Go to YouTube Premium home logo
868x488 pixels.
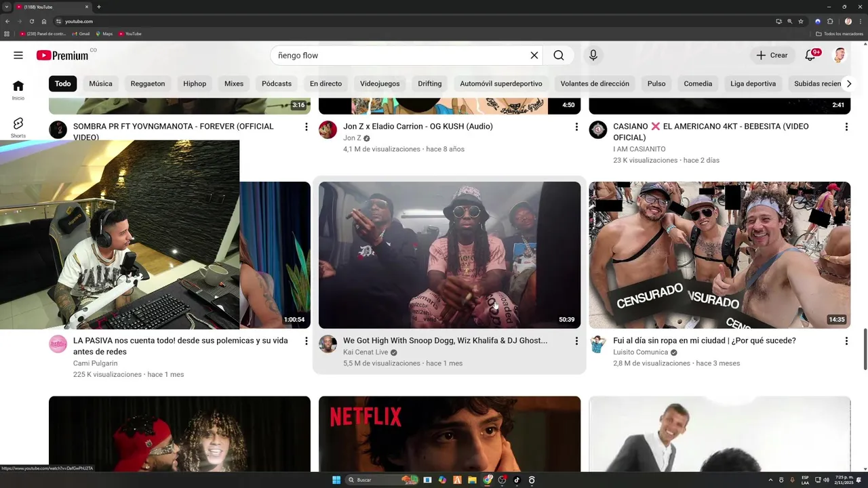pos(62,56)
